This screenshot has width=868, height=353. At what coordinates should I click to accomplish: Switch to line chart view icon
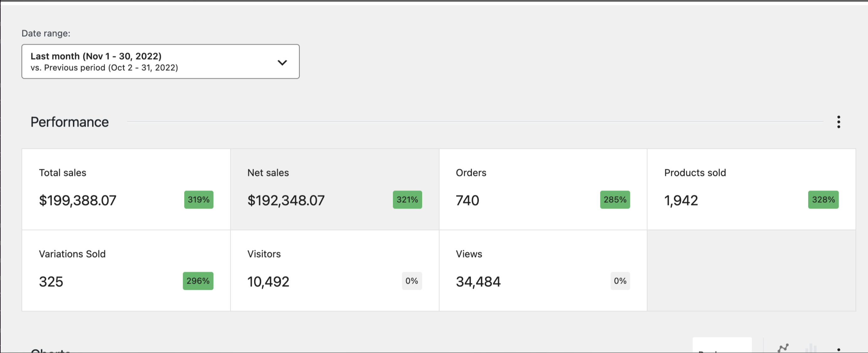(783, 348)
